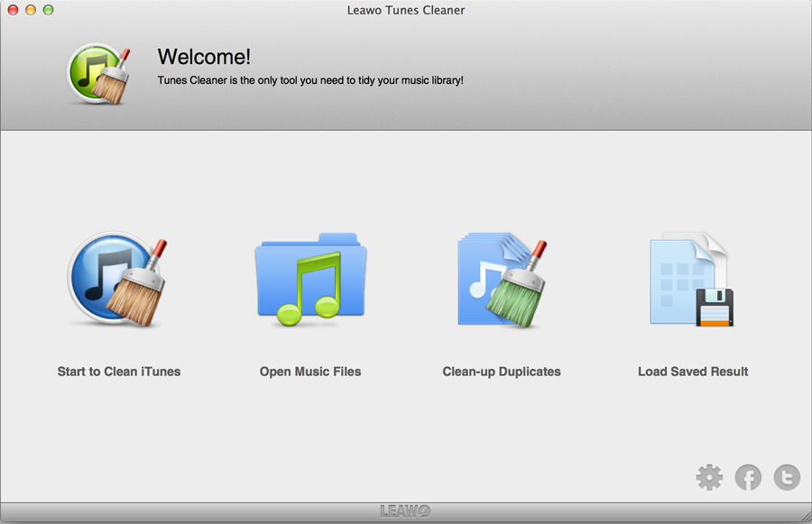
Task: Click the "Start to Clean iTunes" label
Action: point(119,372)
